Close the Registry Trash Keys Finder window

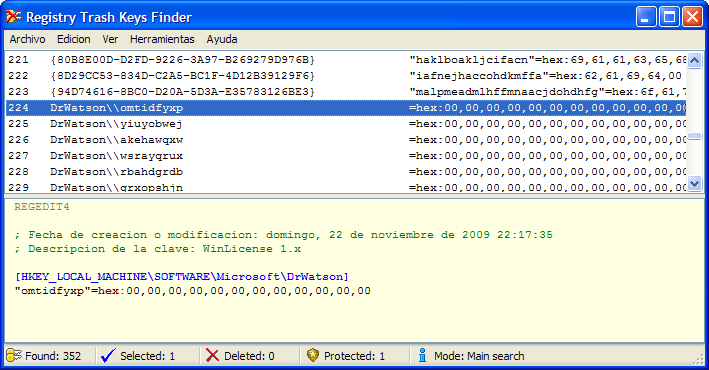[x=692, y=17]
